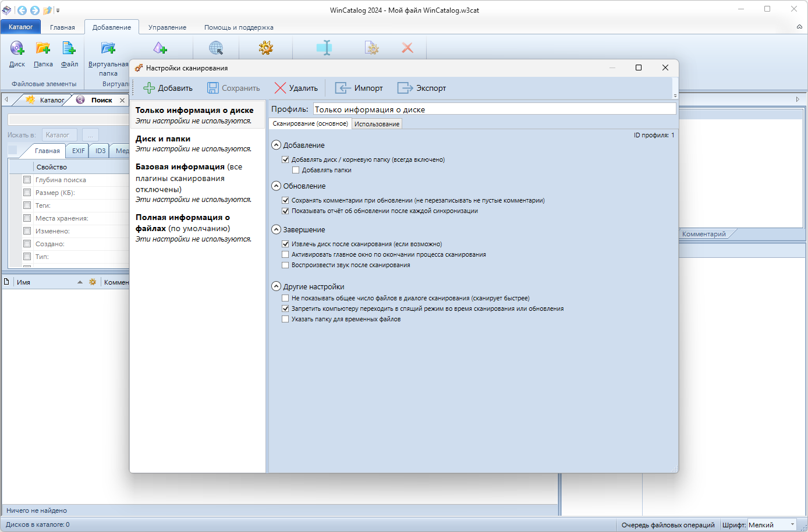Click the Удалить (Delete) profile button
The width and height of the screenshot is (808, 532).
pyautogui.click(x=296, y=88)
